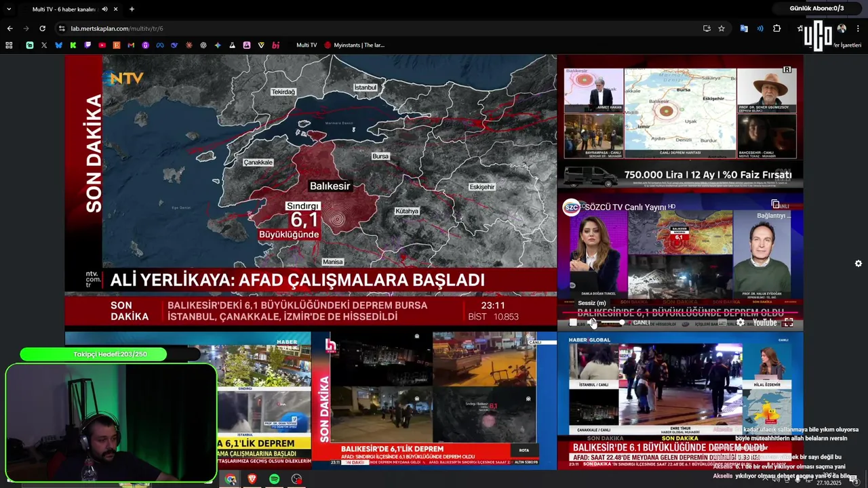Open Chrome from the taskbar
The image size is (868, 488).
231,479
